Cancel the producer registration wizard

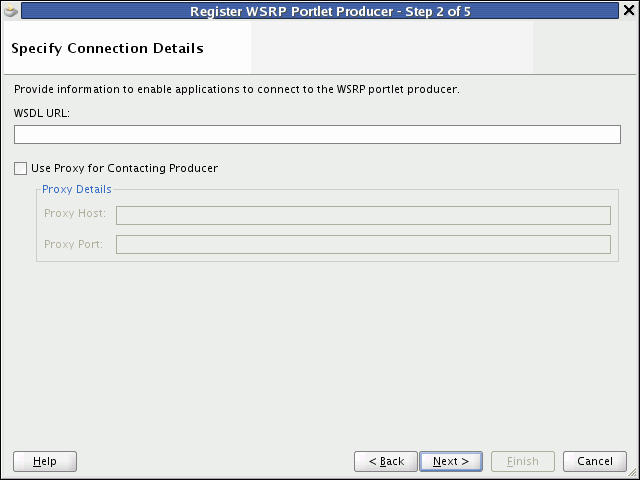595,461
